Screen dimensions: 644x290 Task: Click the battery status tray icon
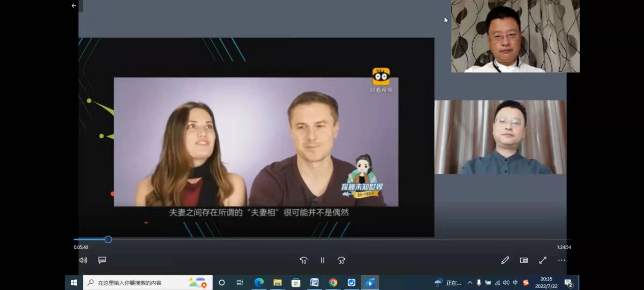coord(488,282)
